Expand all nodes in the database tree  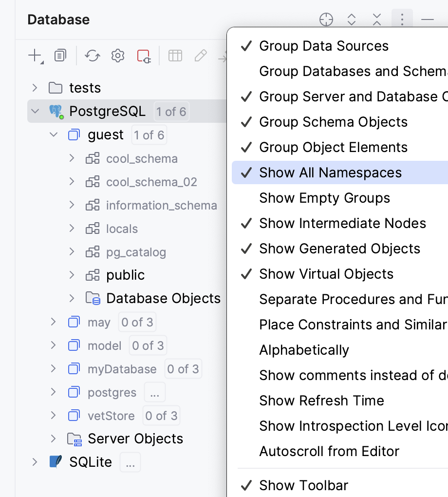click(x=351, y=19)
